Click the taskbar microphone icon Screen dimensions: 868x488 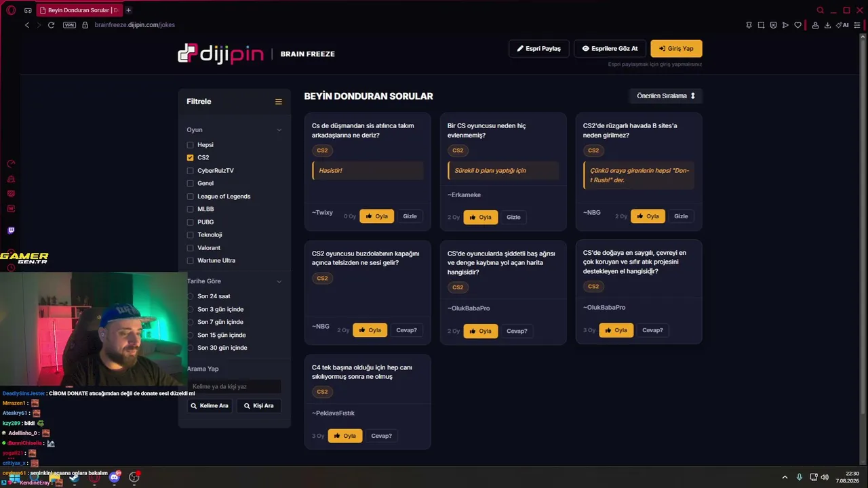pyautogui.click(x=800, y=477)
